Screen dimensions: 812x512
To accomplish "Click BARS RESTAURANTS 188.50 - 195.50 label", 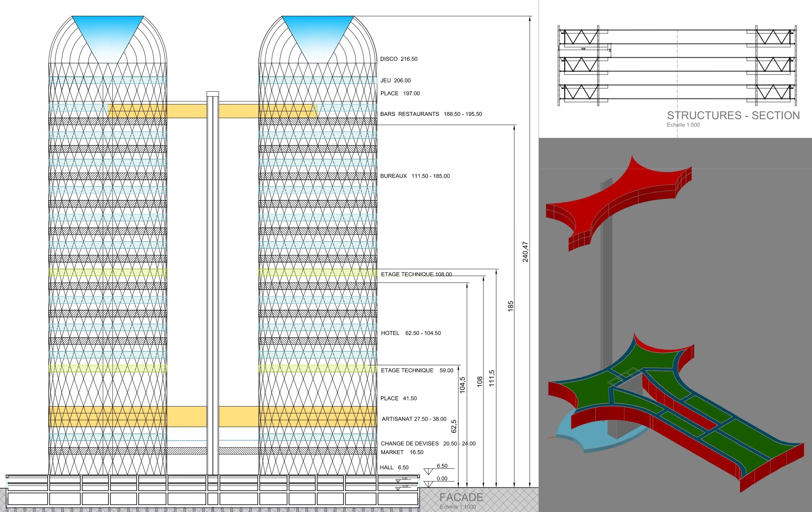I will 431,114.
